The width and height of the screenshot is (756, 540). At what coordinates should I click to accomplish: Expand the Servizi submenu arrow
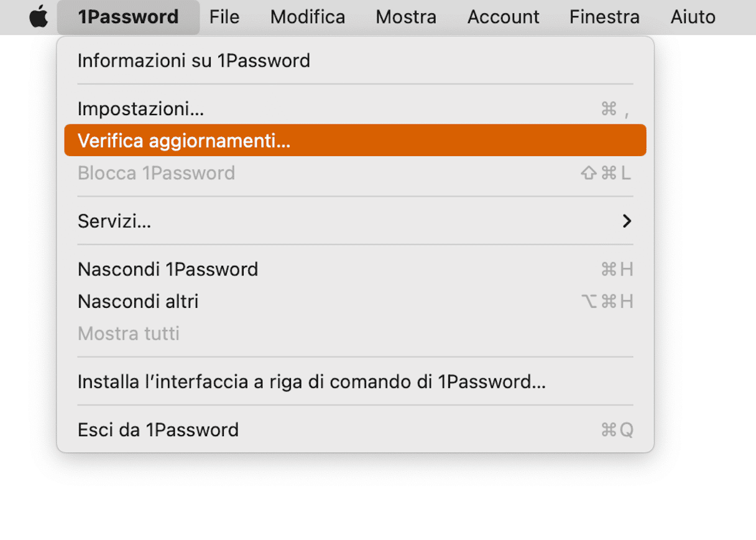627,221
